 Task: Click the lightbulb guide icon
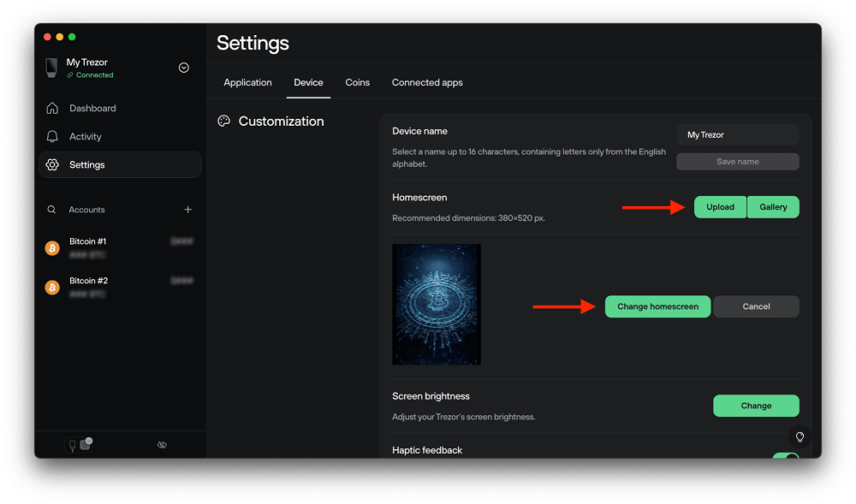[x=800, y=437]
